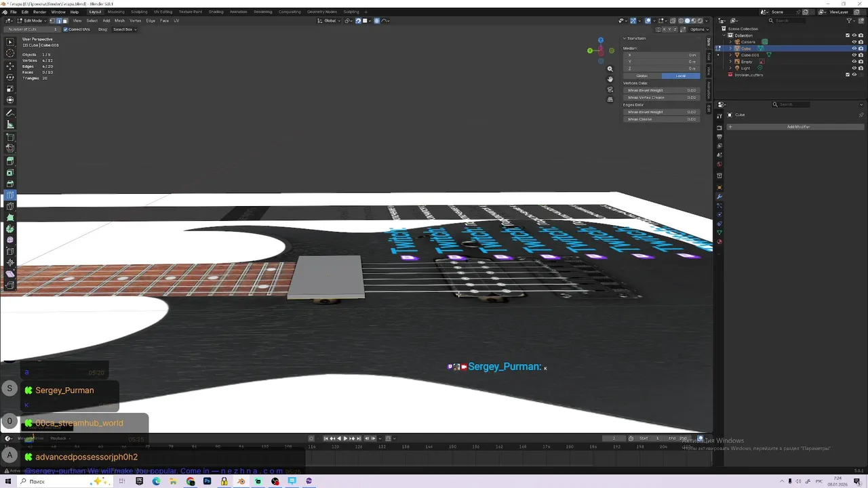This screenshot has width=868, height=488.
Task: Open the Edit Mode dropdown
Action: click(32, 20)
